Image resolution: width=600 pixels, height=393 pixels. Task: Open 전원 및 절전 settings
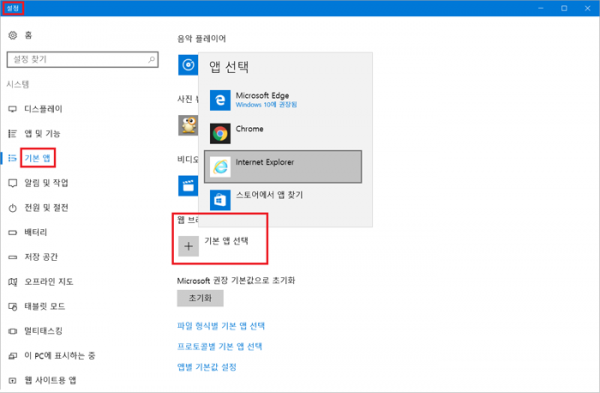(x=46, y=208)
